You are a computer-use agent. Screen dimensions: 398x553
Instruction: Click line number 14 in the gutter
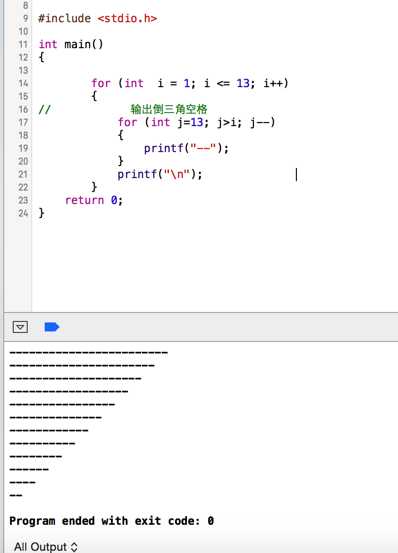[23, 83]
